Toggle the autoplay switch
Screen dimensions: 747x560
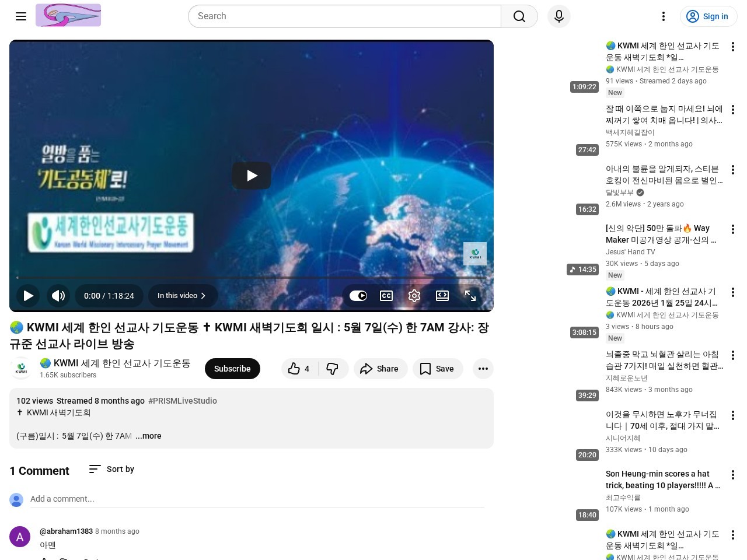coord(358,296)
